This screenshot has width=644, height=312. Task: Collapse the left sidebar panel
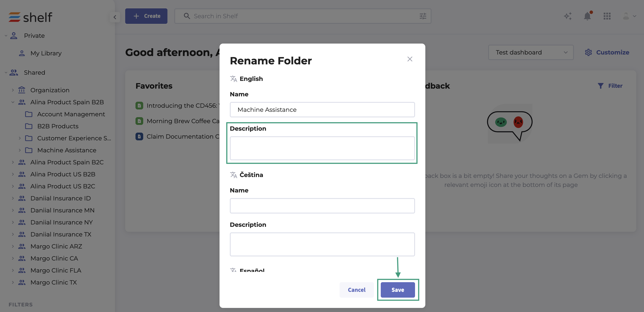[x=115, y=17]
